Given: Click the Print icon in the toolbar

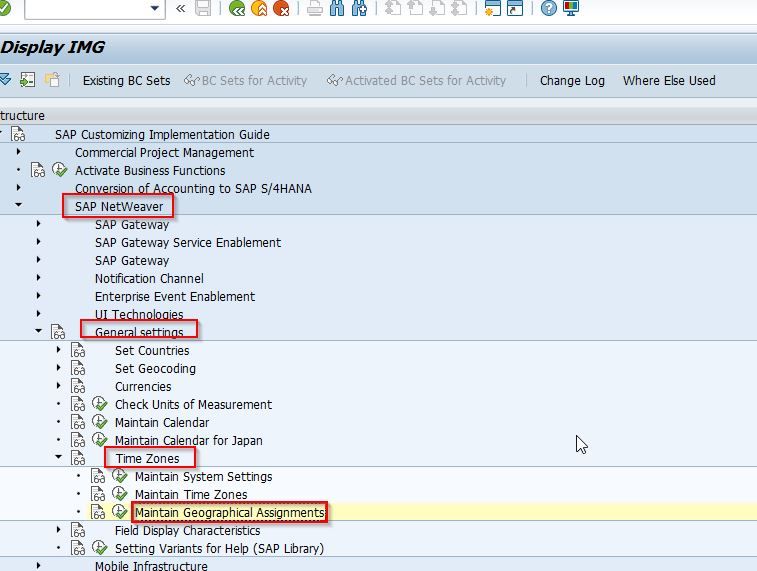Looking at the screenshot, I should (x=315, y=8).
